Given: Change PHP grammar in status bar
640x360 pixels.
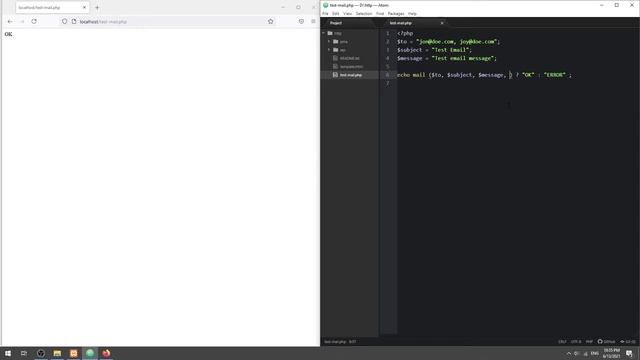Looking at the screenshot, I should point(589,342).
